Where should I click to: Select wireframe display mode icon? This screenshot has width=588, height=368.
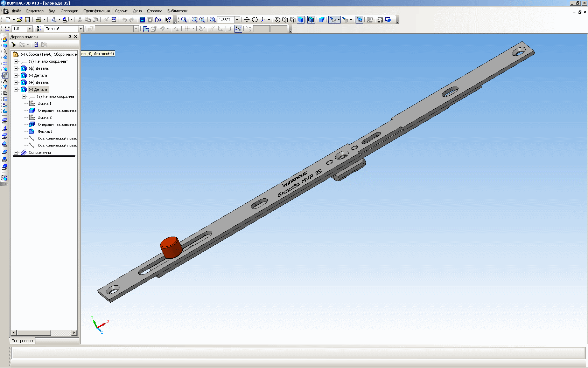click(x=277, y=20)
